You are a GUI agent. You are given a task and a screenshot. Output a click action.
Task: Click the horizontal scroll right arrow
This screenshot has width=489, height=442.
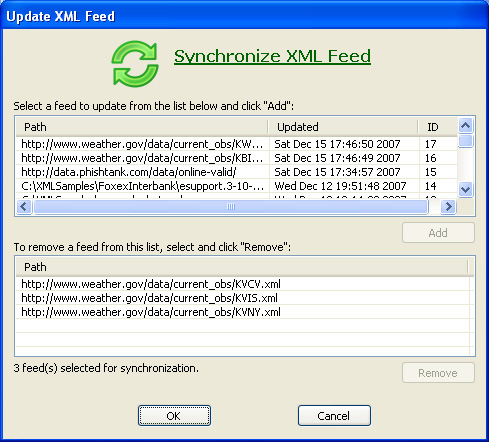click(448, 207)
